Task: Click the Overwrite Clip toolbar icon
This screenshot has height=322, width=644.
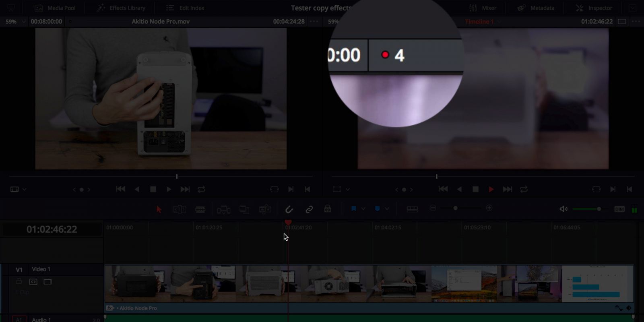Action: click(244, 209)
